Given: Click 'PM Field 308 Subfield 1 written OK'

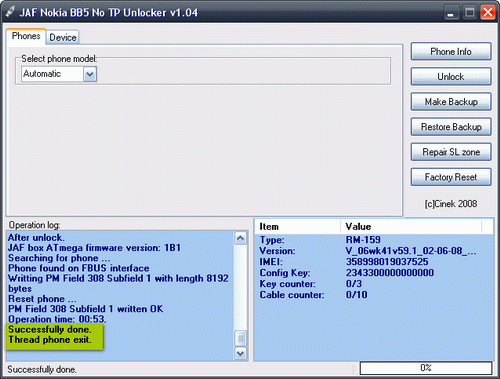Looking at the screenshot, I should [86, 309].
